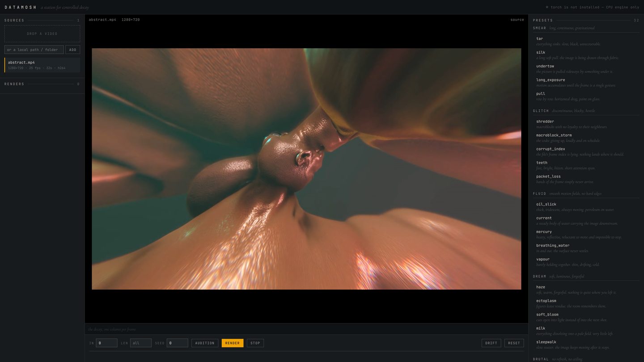
Task: Click the RENDER button
Action: [x=233, y=343]
